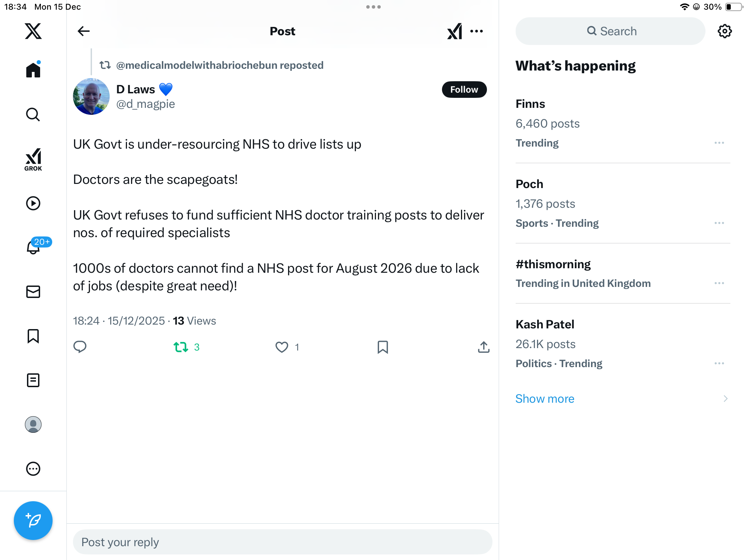The height and width of the screenshot is (560, 747).
Task: Open more options for Kash Patel trend
Action: point(719,364)
